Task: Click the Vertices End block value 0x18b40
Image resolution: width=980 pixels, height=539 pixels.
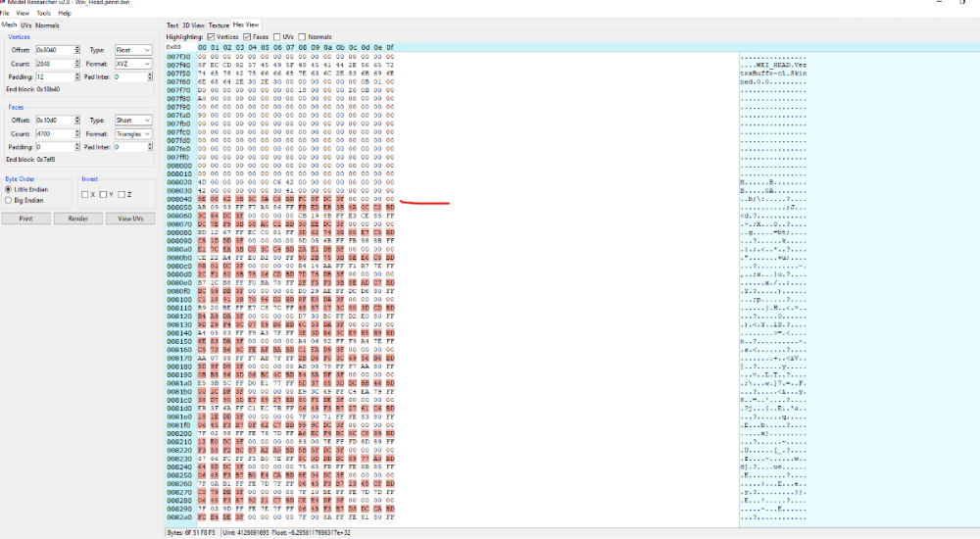Action: pos(48,89)
